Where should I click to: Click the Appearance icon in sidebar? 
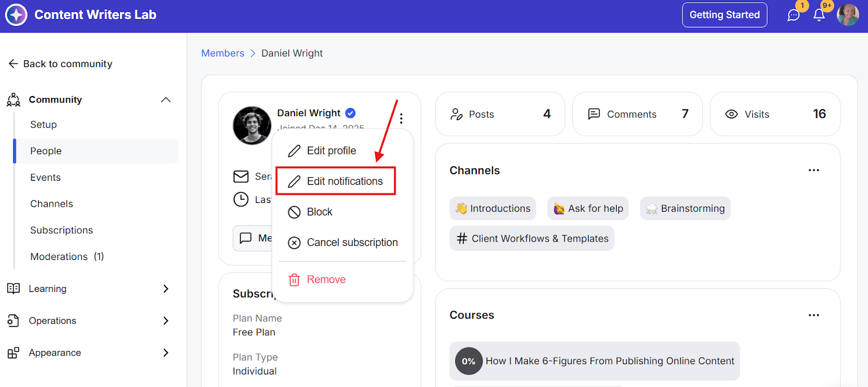14,353
